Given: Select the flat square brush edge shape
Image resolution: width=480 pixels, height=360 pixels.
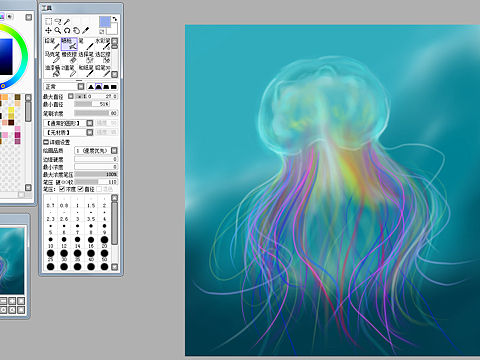Looking at the screenshot, I should pyautogui.click(x=114, y=87).
